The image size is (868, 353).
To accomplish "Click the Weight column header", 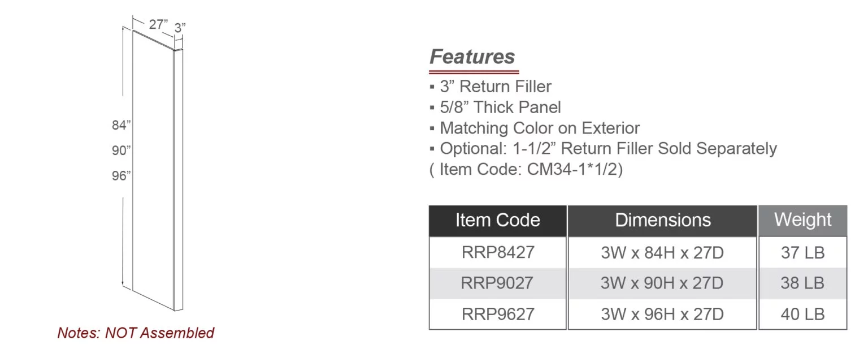I will point(802,219).
